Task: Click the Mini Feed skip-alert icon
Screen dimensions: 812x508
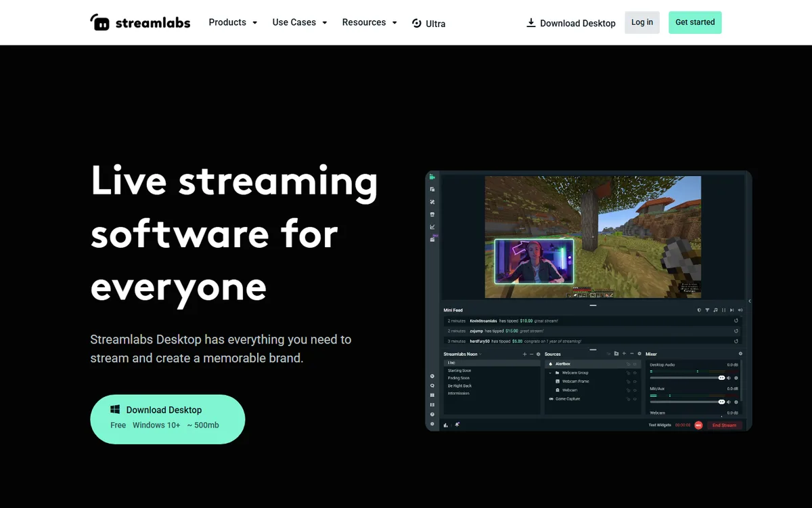Action: click(731, 310)
